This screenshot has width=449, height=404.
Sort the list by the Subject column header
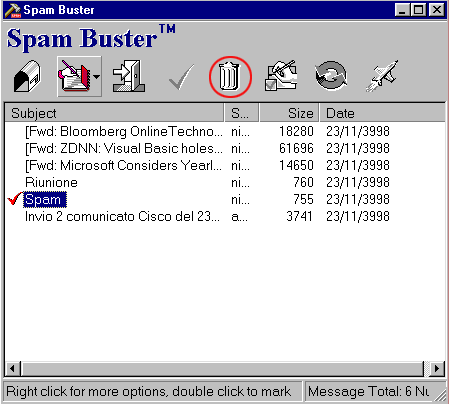pos(114,113)
